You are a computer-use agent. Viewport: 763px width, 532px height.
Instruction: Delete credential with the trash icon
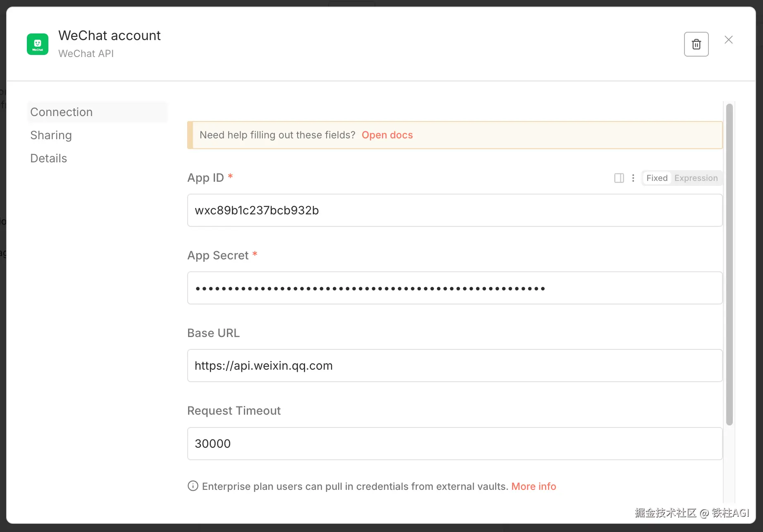click(696, 44)
